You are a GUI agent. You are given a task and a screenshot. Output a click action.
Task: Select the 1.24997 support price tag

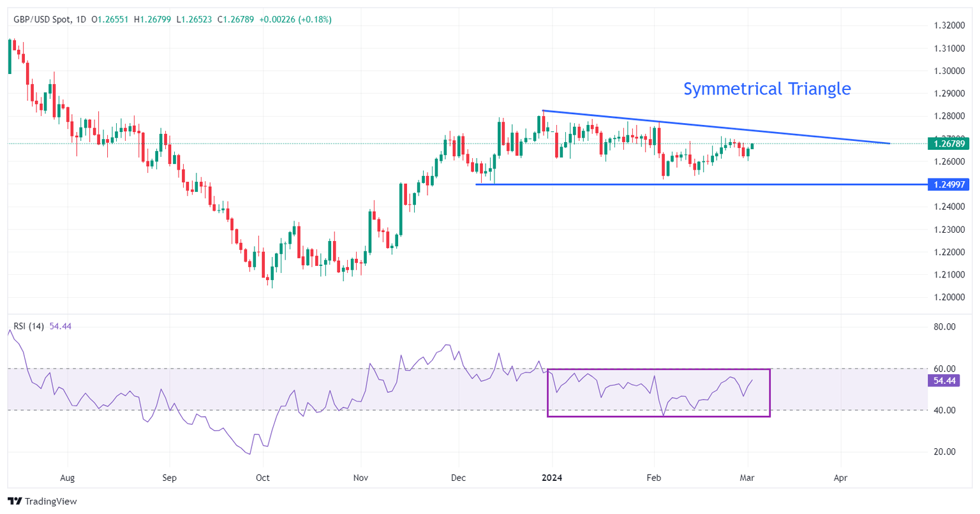pyautogui.click(x=949, y=184)
